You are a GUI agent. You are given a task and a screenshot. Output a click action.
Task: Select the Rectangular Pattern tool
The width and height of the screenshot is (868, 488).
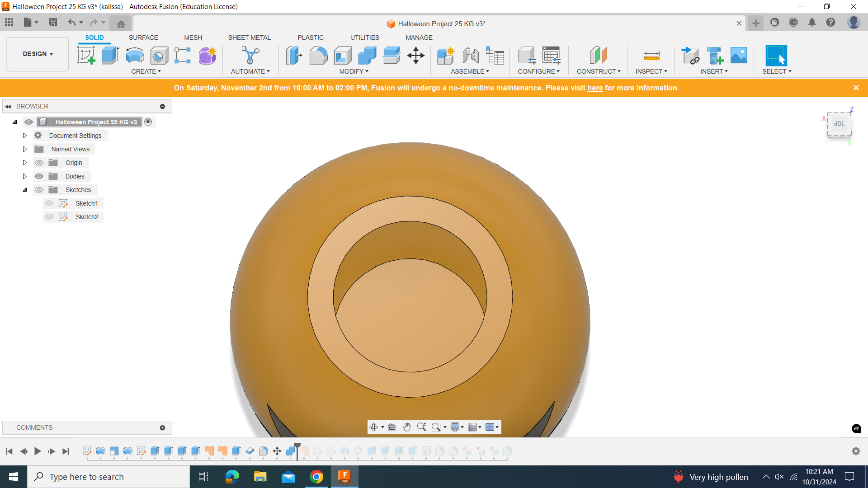(183, 56)
